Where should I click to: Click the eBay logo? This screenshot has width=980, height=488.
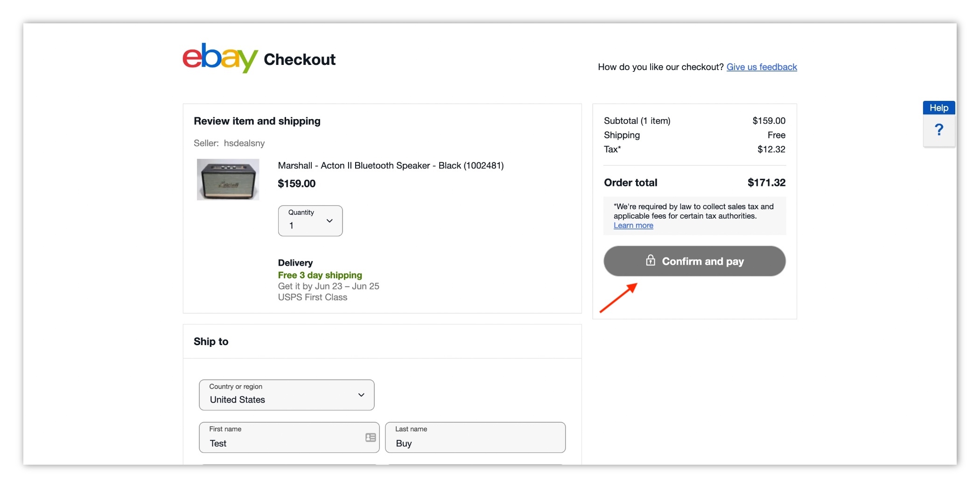(x=220, y=58)
